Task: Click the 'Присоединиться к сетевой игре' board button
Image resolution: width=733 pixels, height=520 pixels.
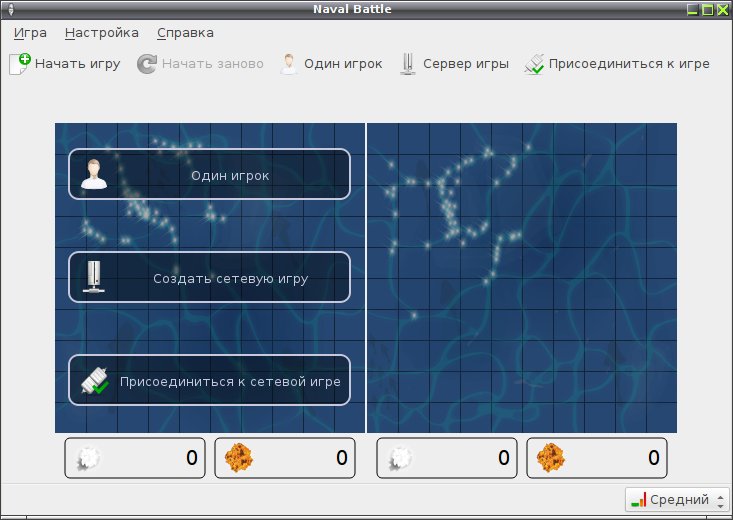Action: coord(209,380)
